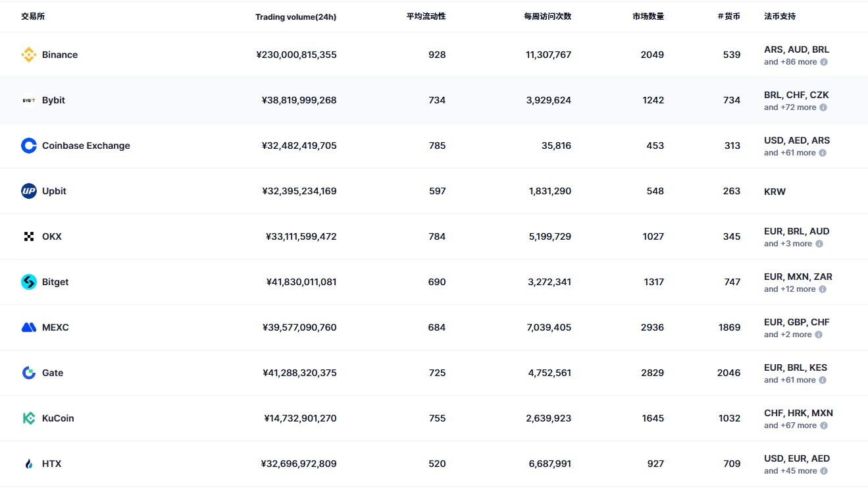
Task: Expand HTX's 'and +45 more' fiat list
Action: (790, 471)
